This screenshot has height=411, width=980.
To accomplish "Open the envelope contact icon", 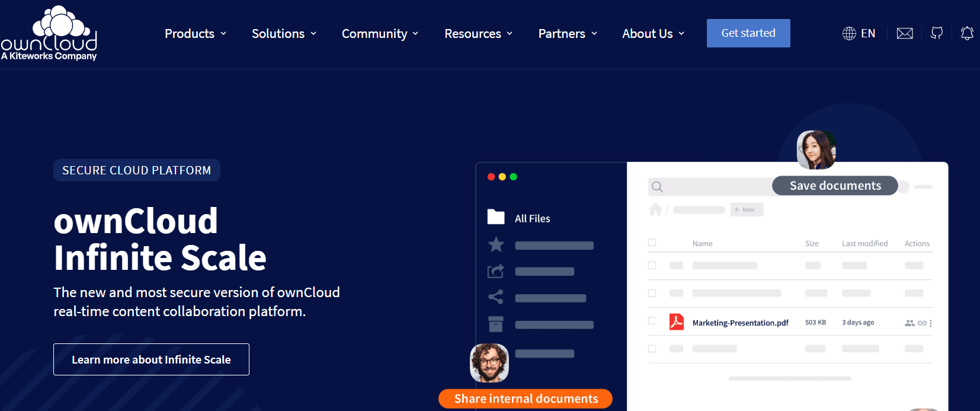I will pos(905,33).
